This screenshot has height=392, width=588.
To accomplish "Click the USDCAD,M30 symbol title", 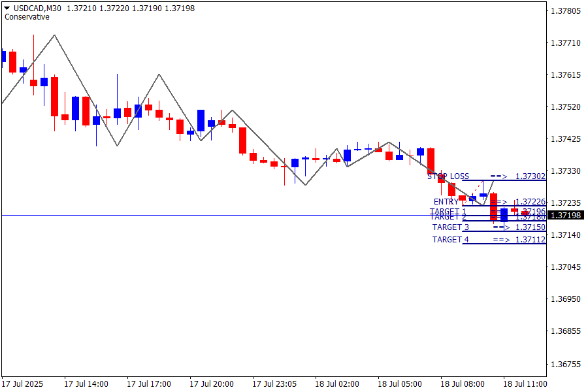I will coord(37,8).
